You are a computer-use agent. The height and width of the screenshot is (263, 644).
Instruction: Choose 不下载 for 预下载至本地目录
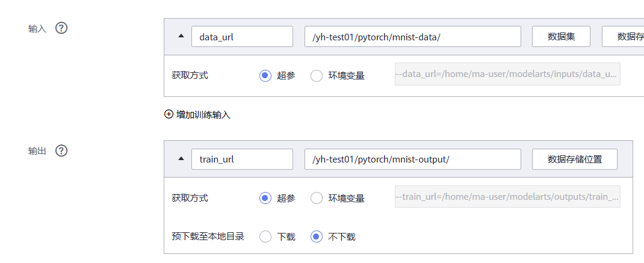pyautogui.click(x=316, y=237)
